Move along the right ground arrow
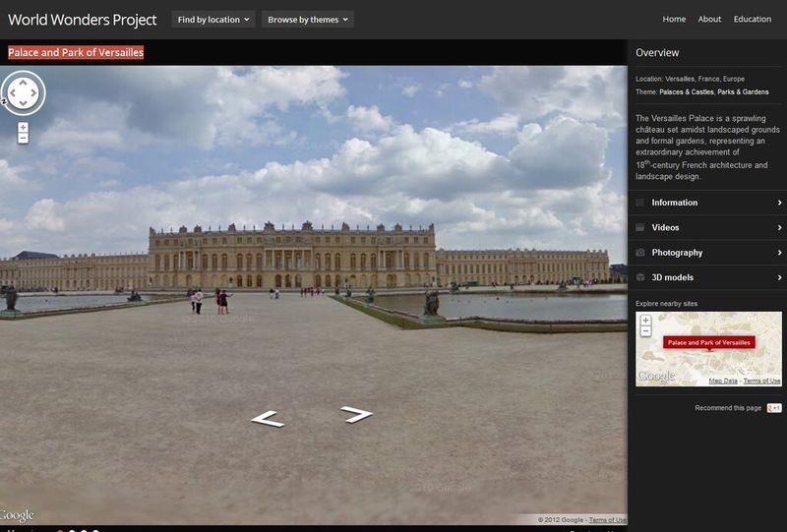Viewport: 787px width, 532px height. tap(356, 415)
